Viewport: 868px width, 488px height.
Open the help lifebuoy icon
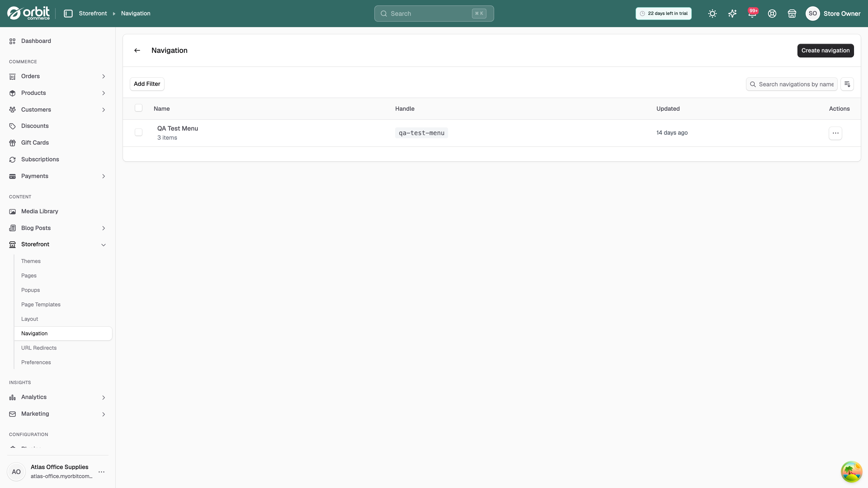[772, 14]
